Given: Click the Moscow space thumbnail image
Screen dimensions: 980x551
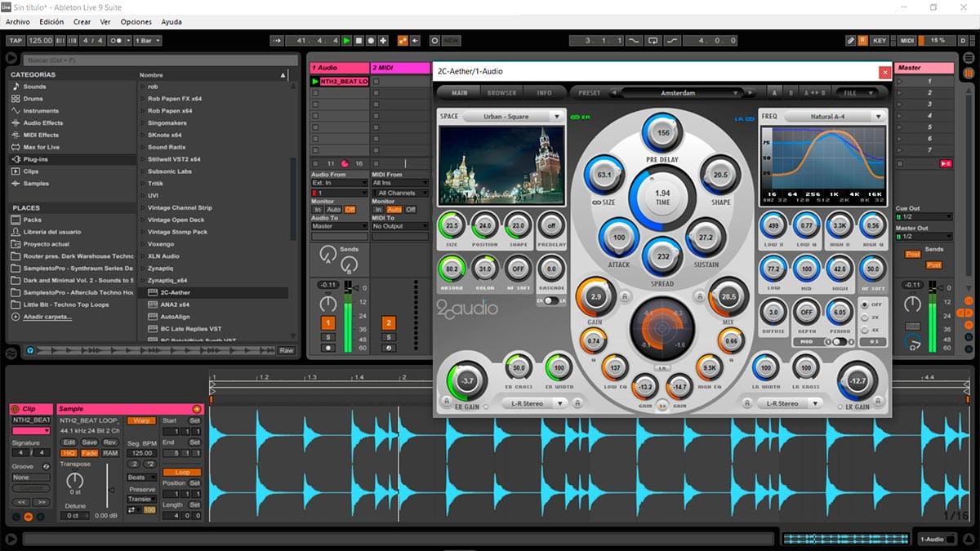Looking at the screenshot, I should pos(501,165).
